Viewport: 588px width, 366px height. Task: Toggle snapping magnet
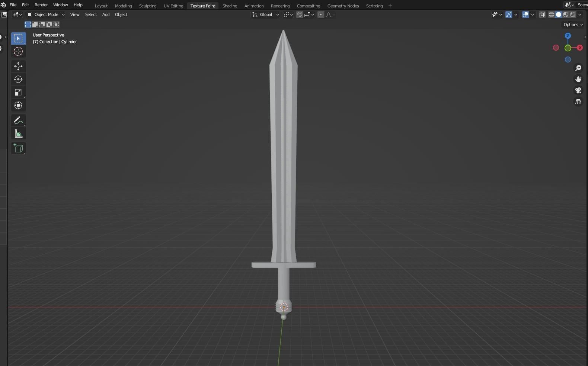point(300,15)
